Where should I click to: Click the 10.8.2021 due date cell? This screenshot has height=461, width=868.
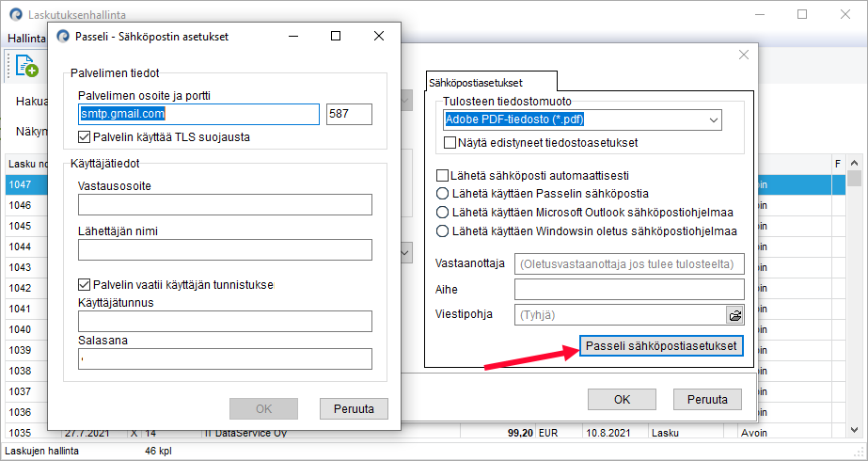pyautogui.click(x=615, y=433)
